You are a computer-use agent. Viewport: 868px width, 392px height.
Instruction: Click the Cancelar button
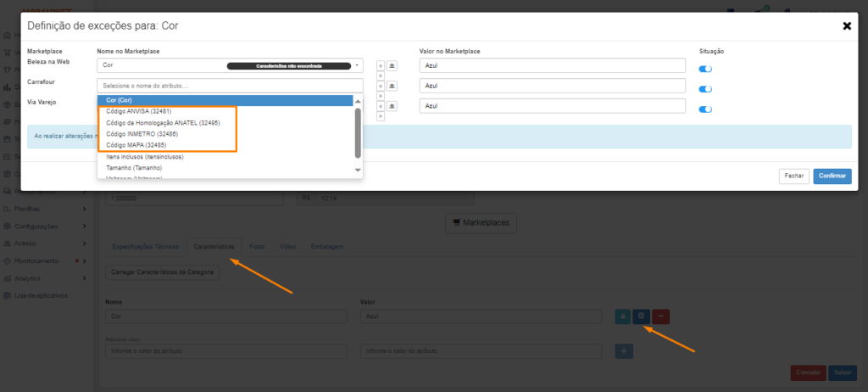[808, 372]
